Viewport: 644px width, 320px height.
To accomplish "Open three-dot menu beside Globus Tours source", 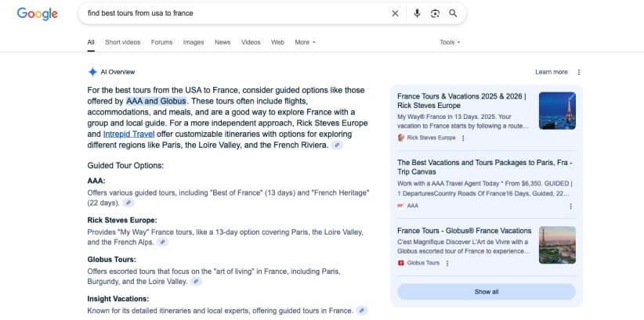I will tap(447, 263).
